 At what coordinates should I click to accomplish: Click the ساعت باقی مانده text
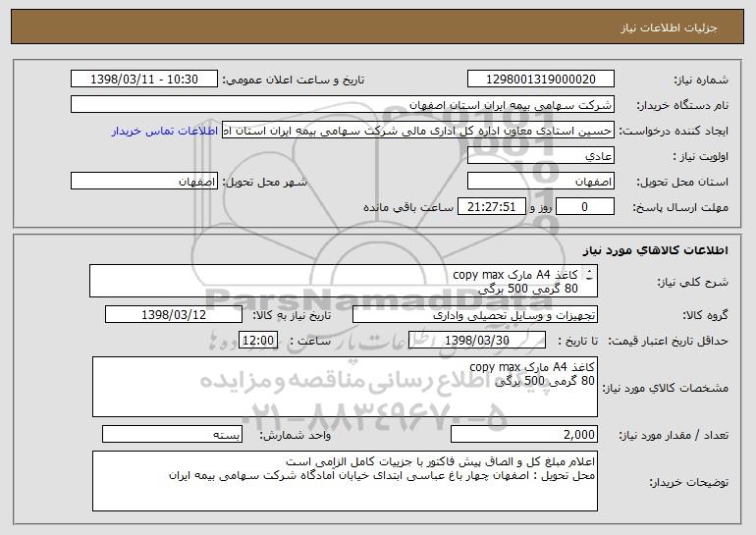coord(407,207)
